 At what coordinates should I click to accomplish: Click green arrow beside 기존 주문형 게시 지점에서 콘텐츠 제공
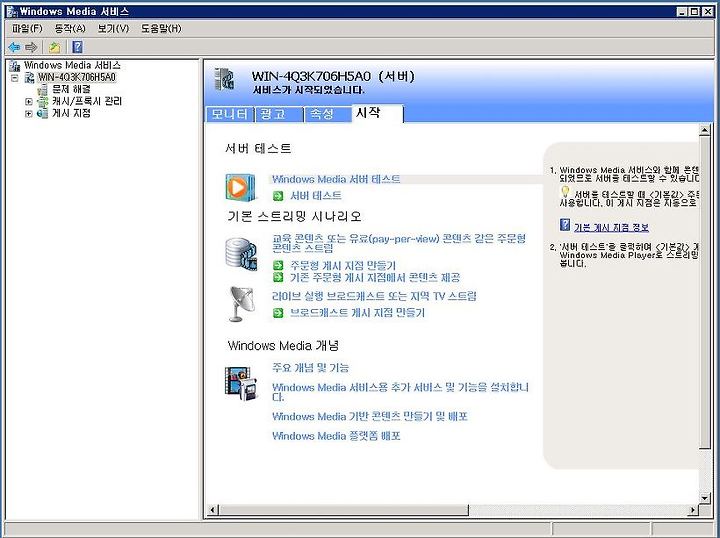[x=278, y=277]
